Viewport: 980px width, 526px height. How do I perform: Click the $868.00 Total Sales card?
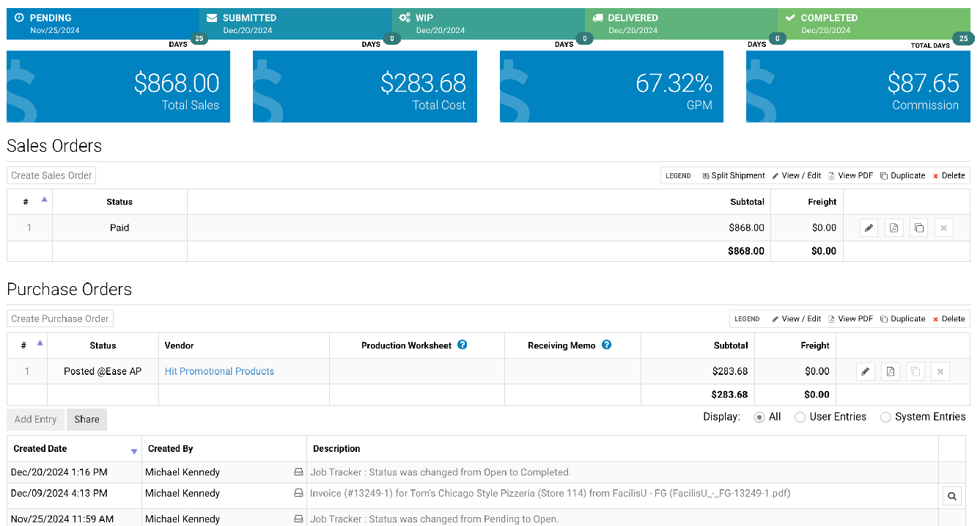click(118, 87)
